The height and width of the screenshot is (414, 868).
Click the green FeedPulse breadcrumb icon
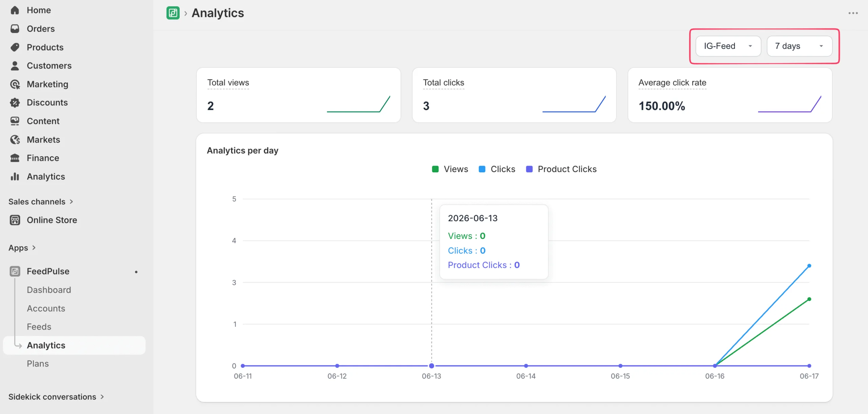(173, 13)
